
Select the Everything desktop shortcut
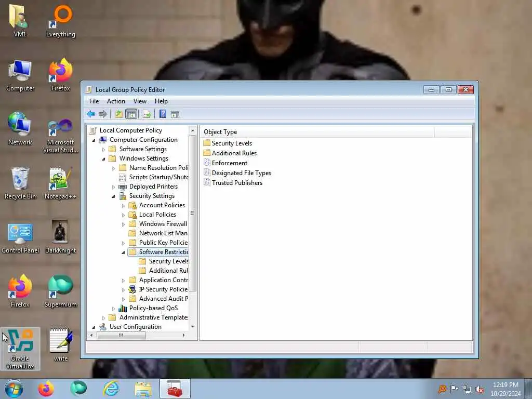61,20
